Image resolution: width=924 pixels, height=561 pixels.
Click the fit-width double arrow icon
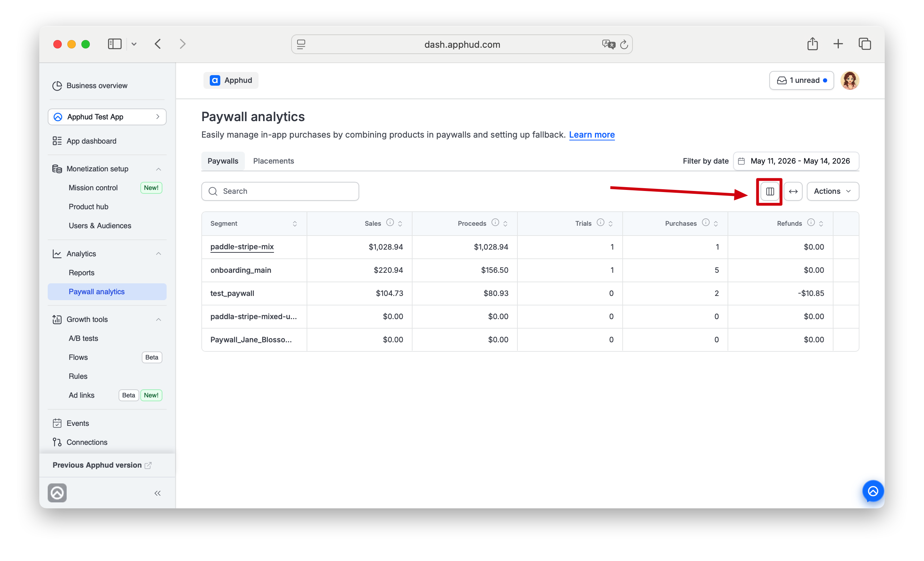793,191
